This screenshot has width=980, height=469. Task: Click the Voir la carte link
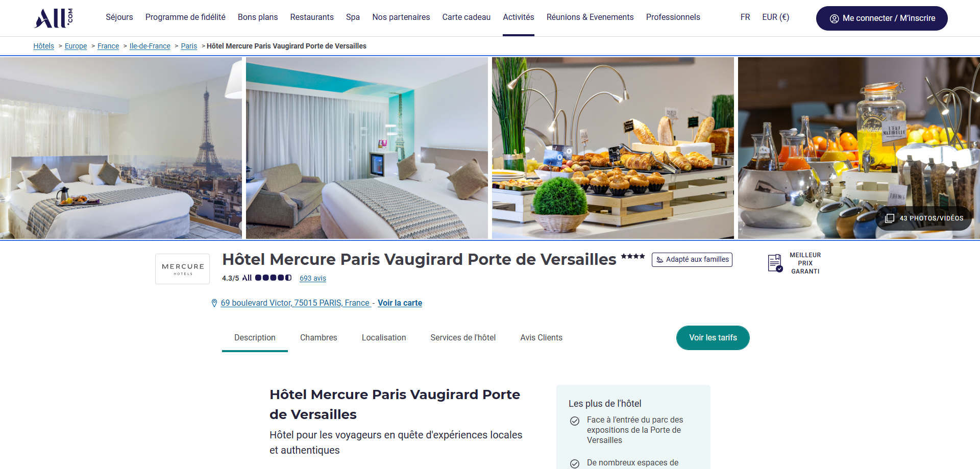coord(400,303)
